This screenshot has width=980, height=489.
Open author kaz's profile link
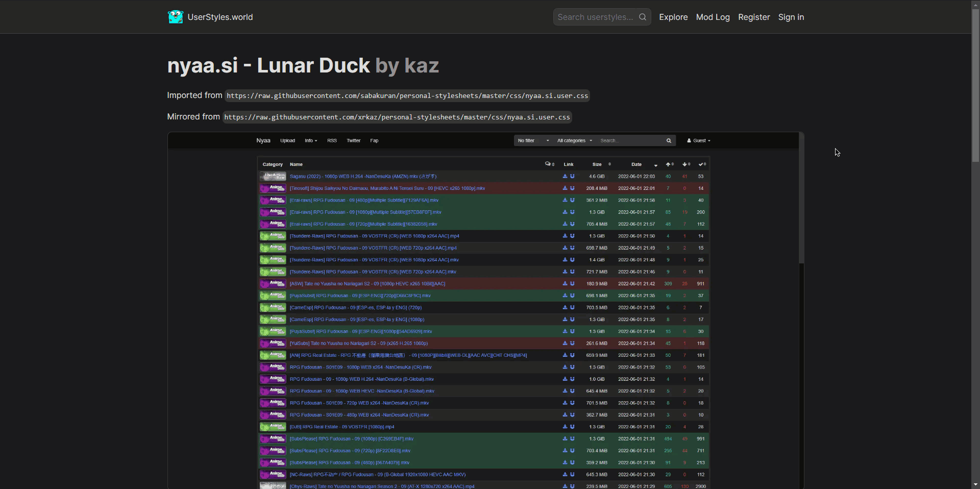[422, 65]
